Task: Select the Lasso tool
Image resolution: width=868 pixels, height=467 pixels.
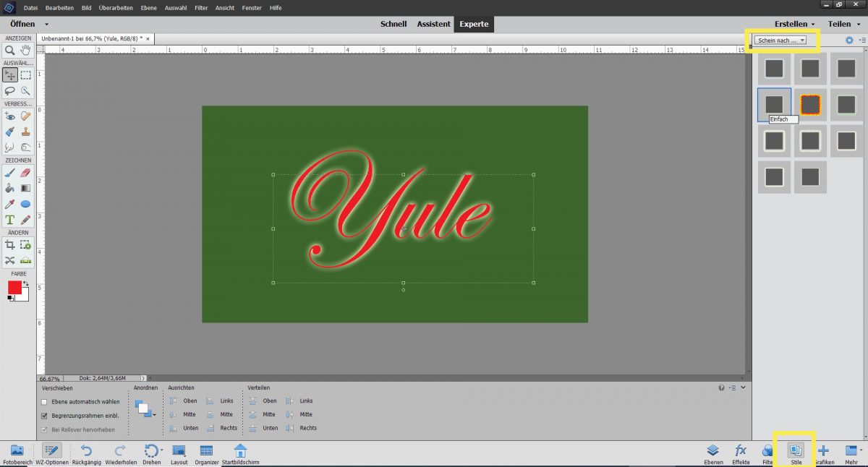Action: click(10, 90)
